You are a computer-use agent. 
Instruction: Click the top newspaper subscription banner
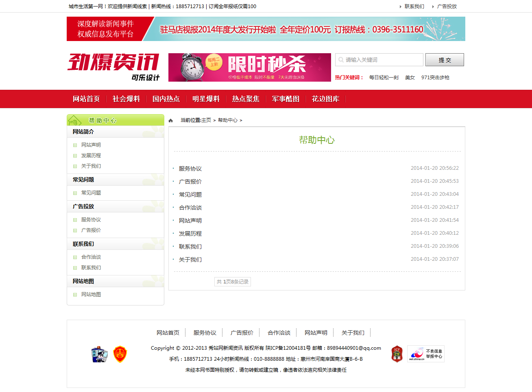tap(266, 29)
